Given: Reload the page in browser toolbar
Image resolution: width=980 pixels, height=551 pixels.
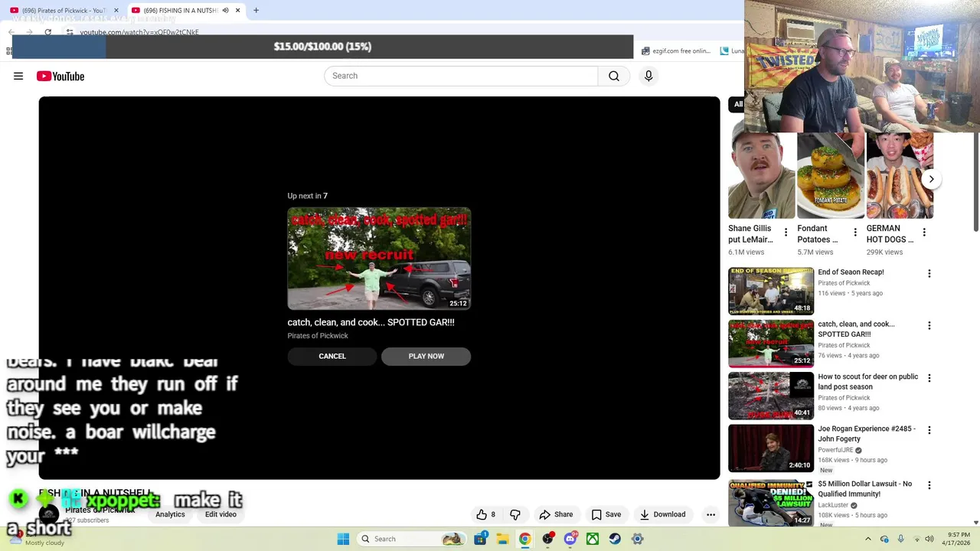Looking at the screenshot, I should [47, 32].
